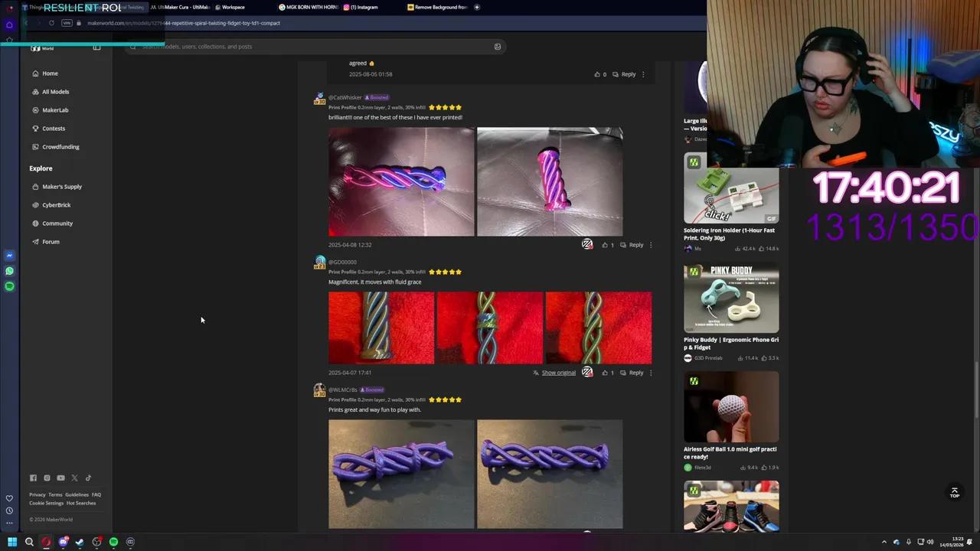The width and height of the screenshot is (980, 551).
Task: Open MakerWorld's TikTok icon in the footer
Action: click(88, 478)
